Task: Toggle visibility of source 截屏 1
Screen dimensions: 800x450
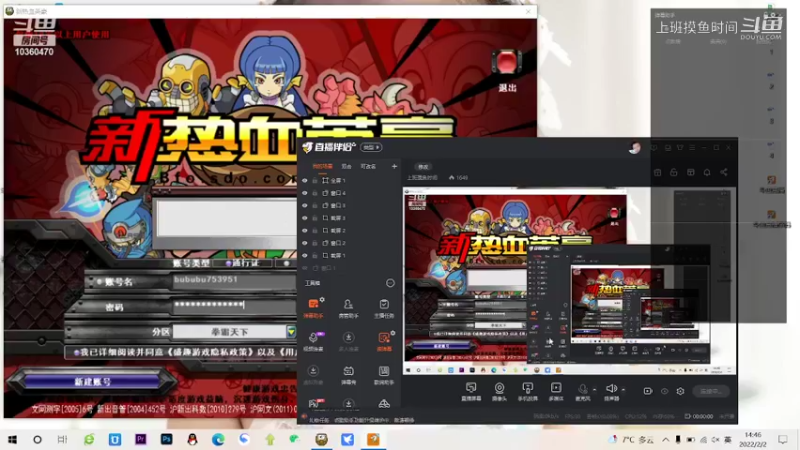Action: tap(305, 256)
